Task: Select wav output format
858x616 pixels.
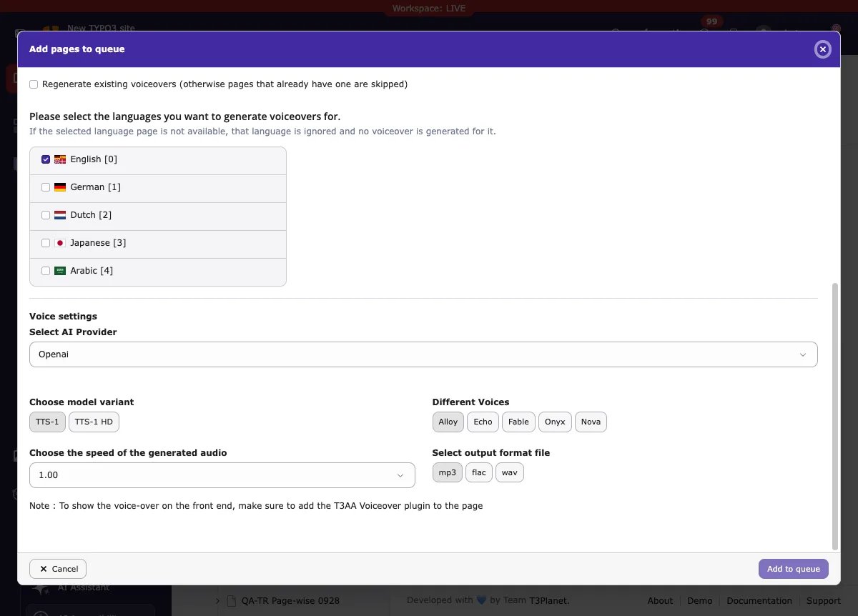Action: 510,473
